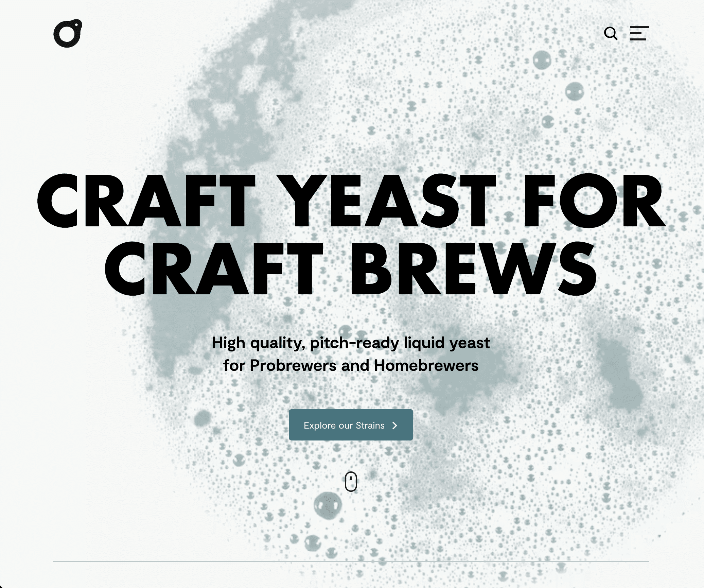Select the word BREWS in the headline

point(474,269)
